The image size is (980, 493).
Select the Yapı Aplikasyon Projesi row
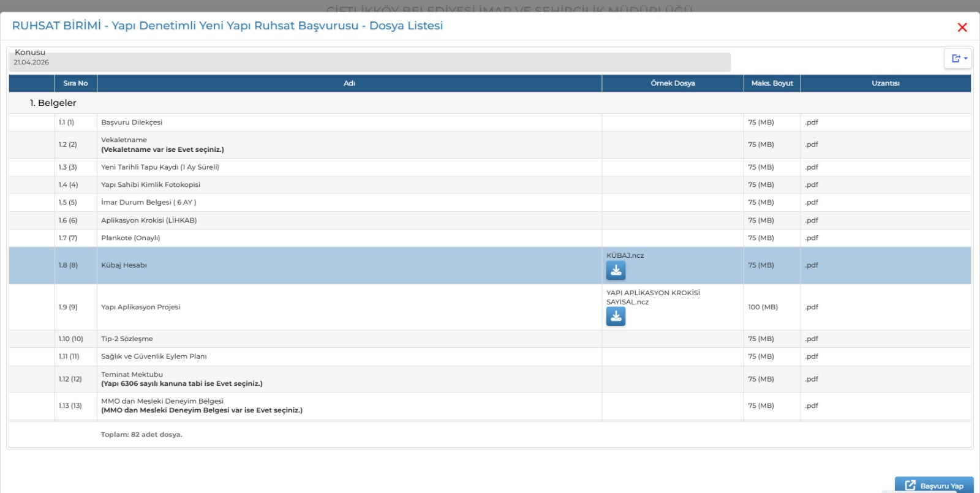[x=490, y=307]
